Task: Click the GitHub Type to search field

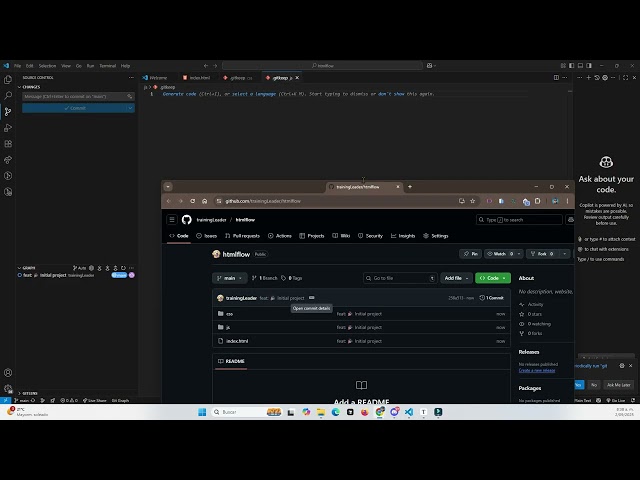Action: pos(519,220)
